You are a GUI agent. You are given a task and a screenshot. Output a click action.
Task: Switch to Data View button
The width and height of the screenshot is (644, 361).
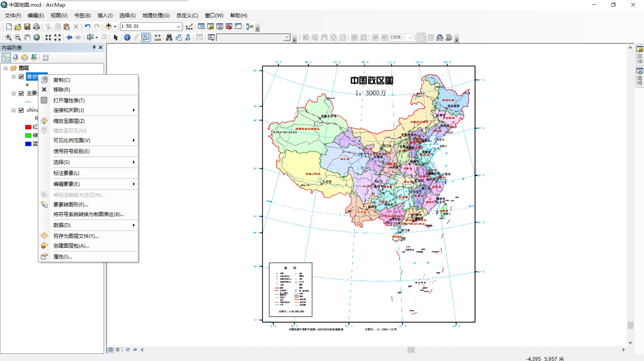pos(110,350)
